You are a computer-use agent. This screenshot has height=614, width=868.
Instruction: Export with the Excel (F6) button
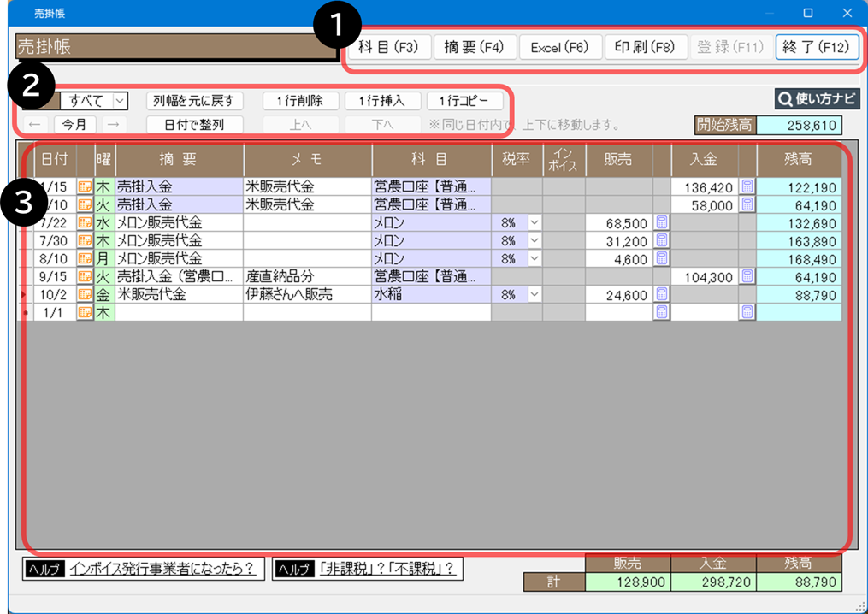click(x=559, y=47)
